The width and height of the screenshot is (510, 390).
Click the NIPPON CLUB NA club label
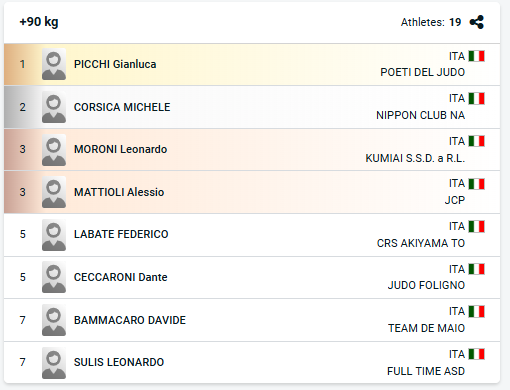pos(420,115)
